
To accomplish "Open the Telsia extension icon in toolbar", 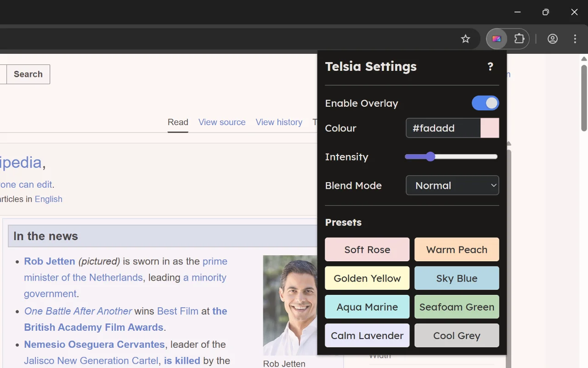I will point(496,39).
